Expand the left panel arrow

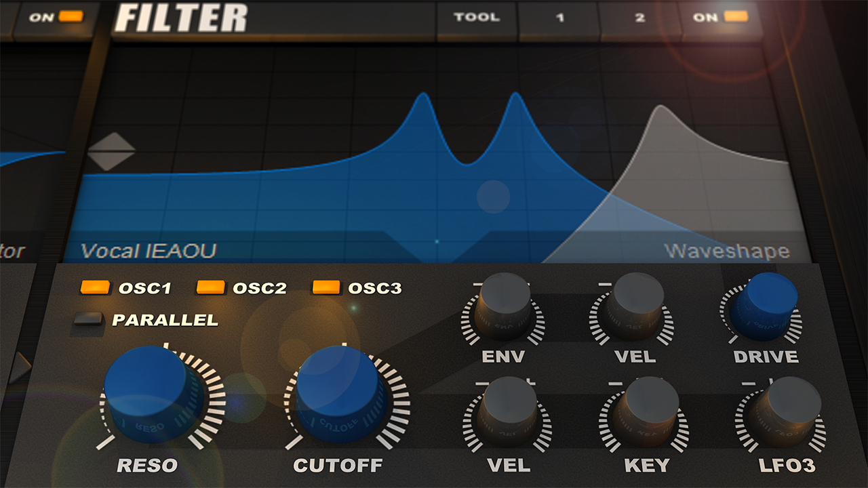20,368
